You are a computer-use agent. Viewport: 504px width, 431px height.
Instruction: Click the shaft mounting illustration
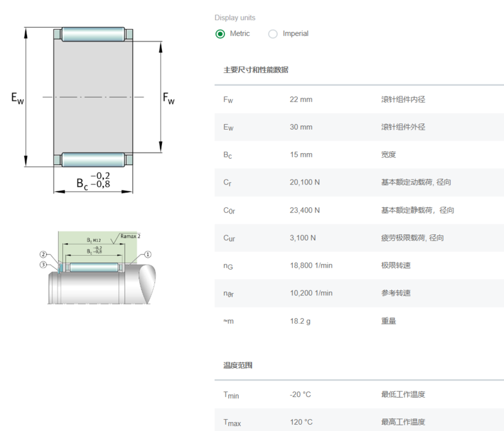(98, 267)
